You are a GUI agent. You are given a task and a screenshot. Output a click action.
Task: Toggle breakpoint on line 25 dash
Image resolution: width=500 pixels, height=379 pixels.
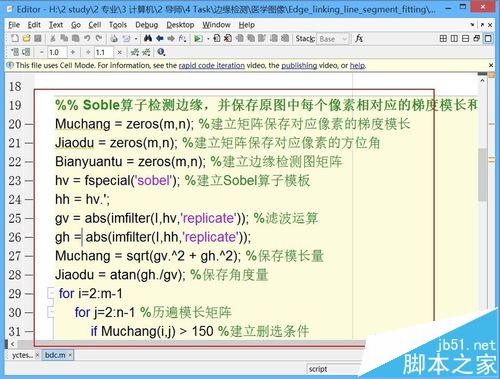tap(29, 219)
